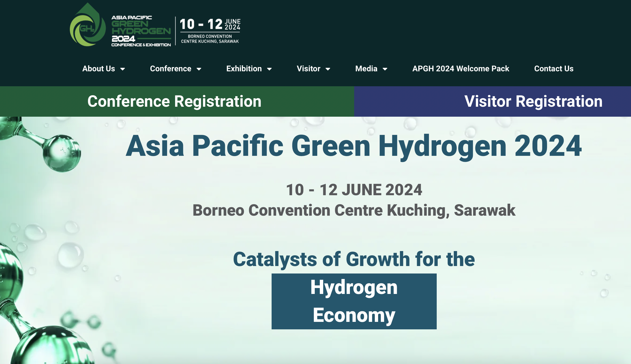The height and width of the screenshot is (364, 631).
Task: Open the Exhibition menu item
Action: pos(244,69)
